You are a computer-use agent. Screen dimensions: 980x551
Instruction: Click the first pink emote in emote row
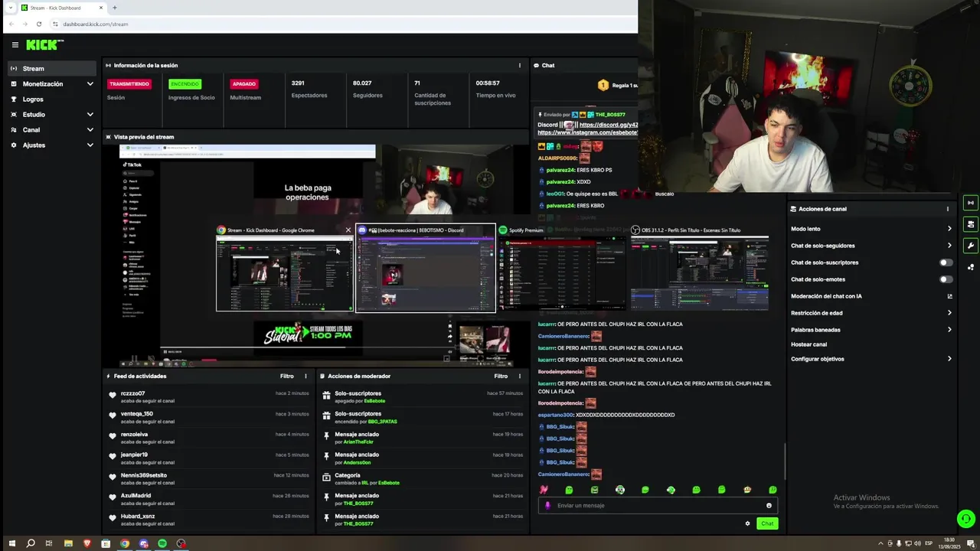pos(544,490)
